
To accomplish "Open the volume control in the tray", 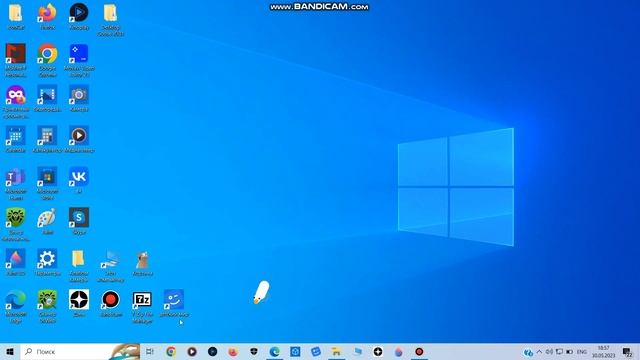I will coord(549,351).
